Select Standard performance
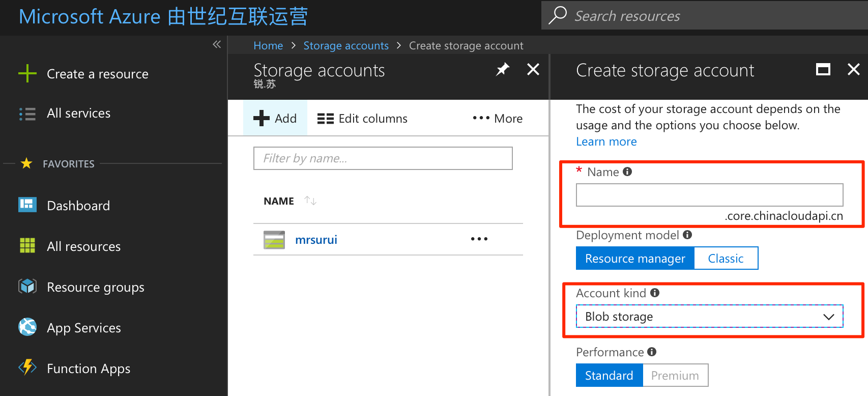The height and width of the screenshot is (396, 868). (x=609, y=375)
